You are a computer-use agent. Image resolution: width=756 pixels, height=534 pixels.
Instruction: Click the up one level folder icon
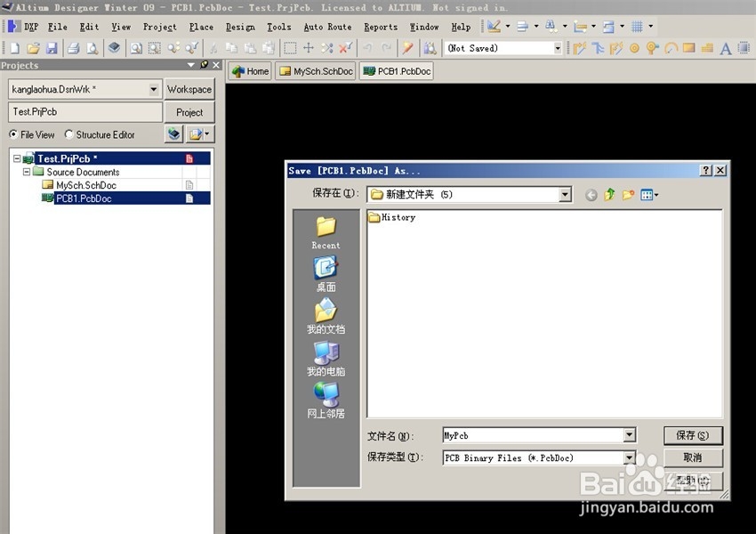[609, 194]
